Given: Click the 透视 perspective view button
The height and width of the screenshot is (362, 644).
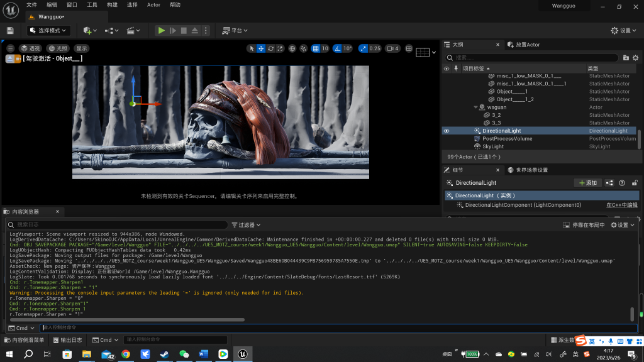Looking at the screenshot, I should click(30, 48).
